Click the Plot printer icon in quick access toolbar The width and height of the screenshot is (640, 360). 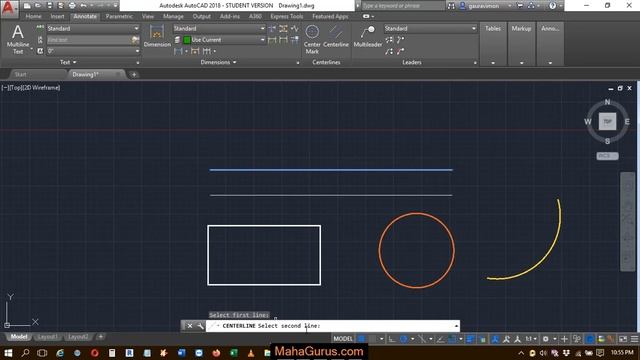click(72, 6)
